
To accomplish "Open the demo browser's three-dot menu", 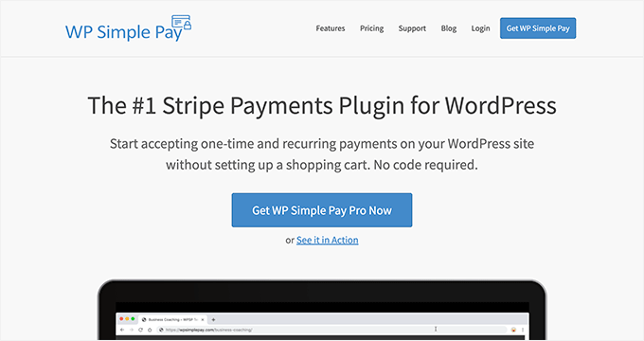I will [523, 330].
